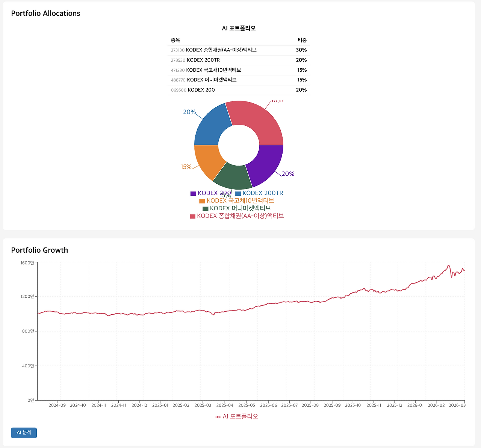
Task: Click ticker code 069500
Action: [x=178, y=90]
